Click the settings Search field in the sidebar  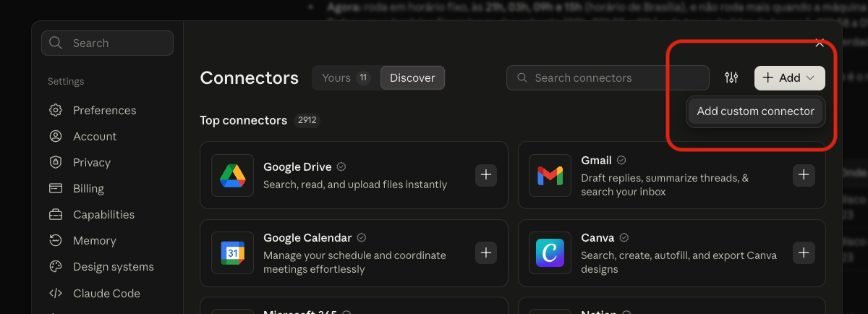(x=107, y=43)
